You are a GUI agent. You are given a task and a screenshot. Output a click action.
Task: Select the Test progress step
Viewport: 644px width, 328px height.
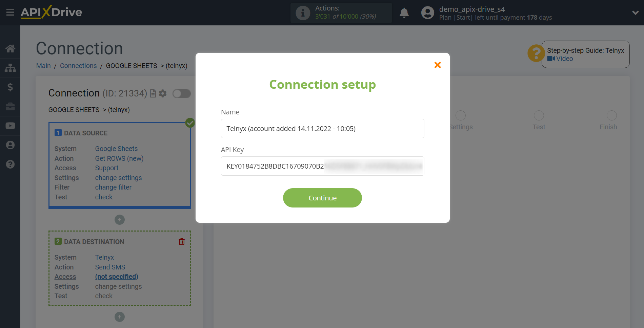[x=539, y=115]
